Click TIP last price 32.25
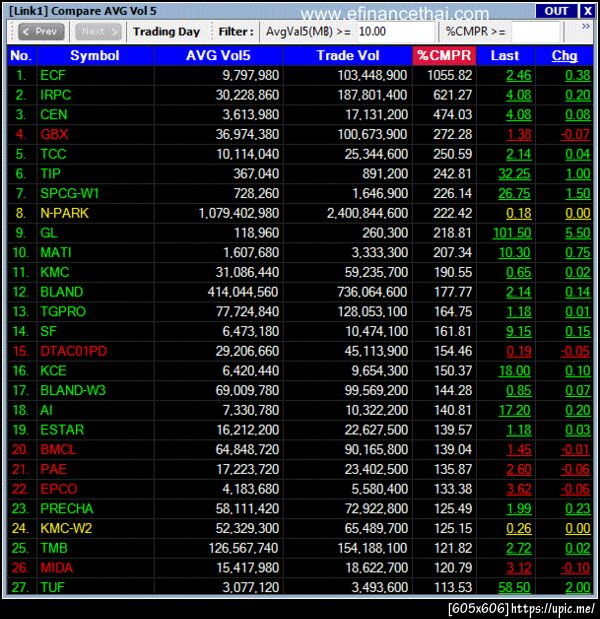The image size is (600, 619). 515,174
